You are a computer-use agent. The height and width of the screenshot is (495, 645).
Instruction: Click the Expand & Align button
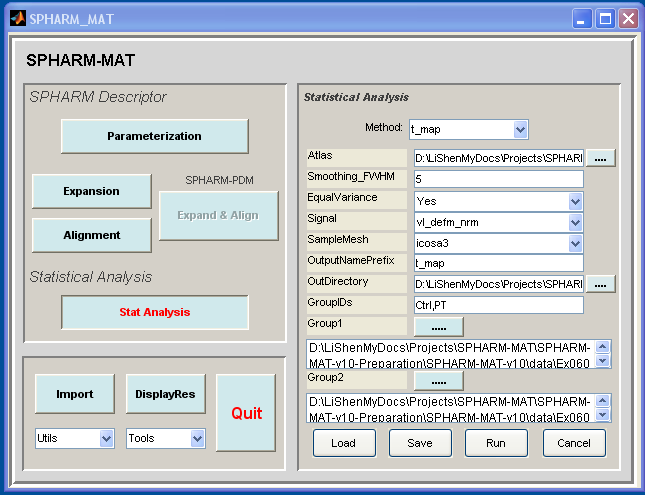pos(218,216)
